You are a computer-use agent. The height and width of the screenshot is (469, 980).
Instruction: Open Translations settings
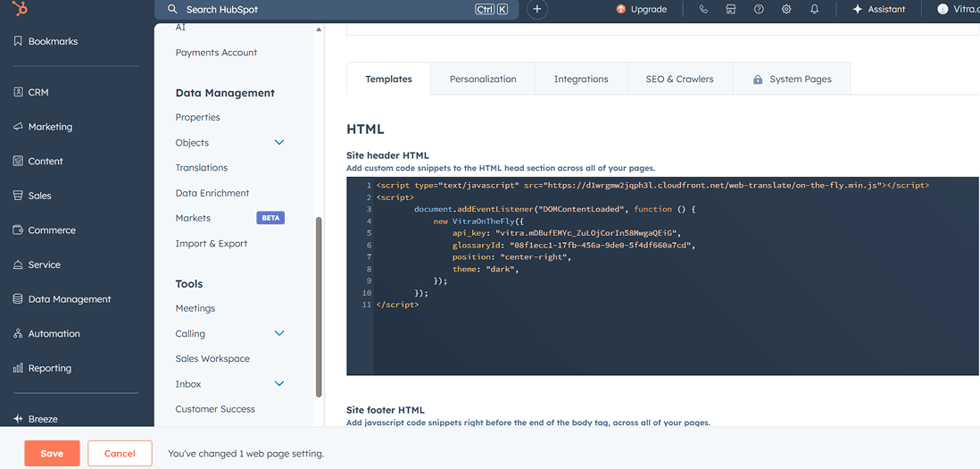pyautogui.click(x=201, y=168)
